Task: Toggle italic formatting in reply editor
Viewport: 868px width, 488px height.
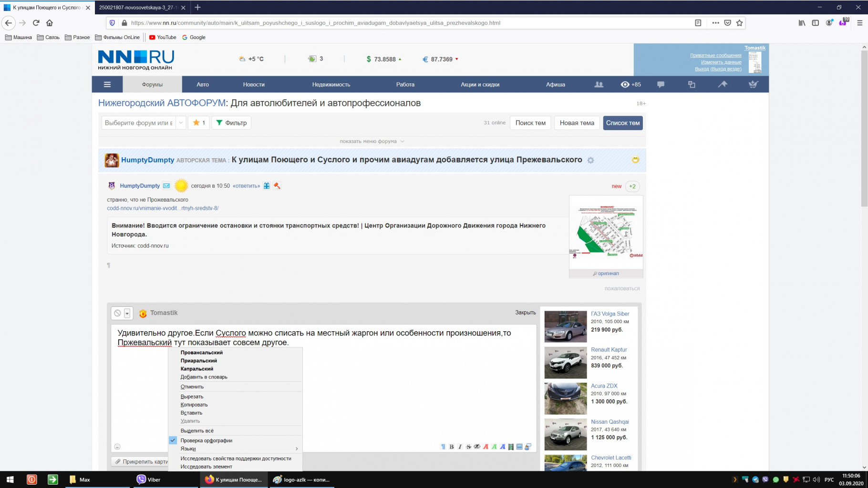Action: click(460, 447)
